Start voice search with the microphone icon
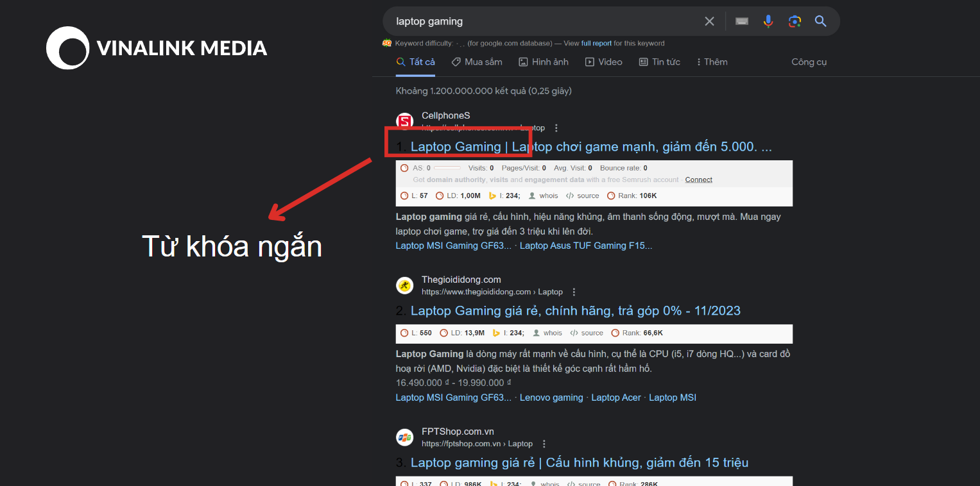 768,21
